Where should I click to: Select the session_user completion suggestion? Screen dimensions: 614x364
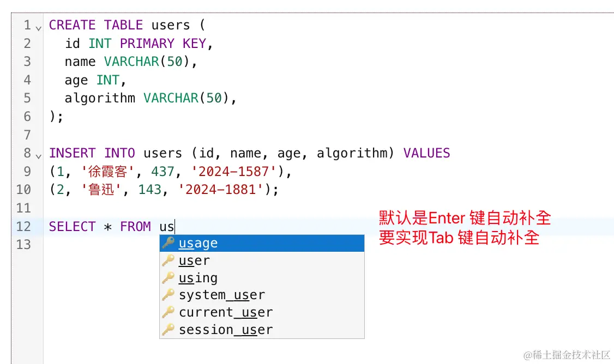coord(225,329)
